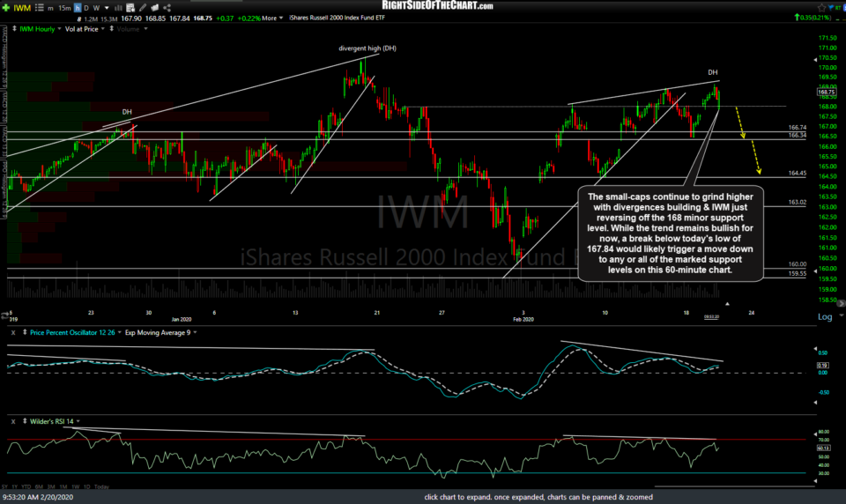The width and height of the screenshot is (846, 504).
Task: Select the h hourly timeframe
Action: [78, 8]
